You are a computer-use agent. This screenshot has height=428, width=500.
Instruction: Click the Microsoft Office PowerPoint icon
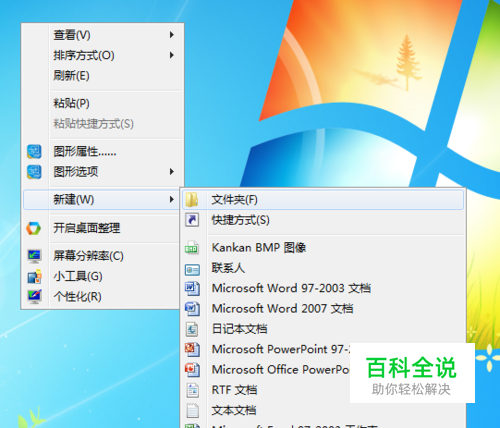pyautogui.click(x=192, y=370)
